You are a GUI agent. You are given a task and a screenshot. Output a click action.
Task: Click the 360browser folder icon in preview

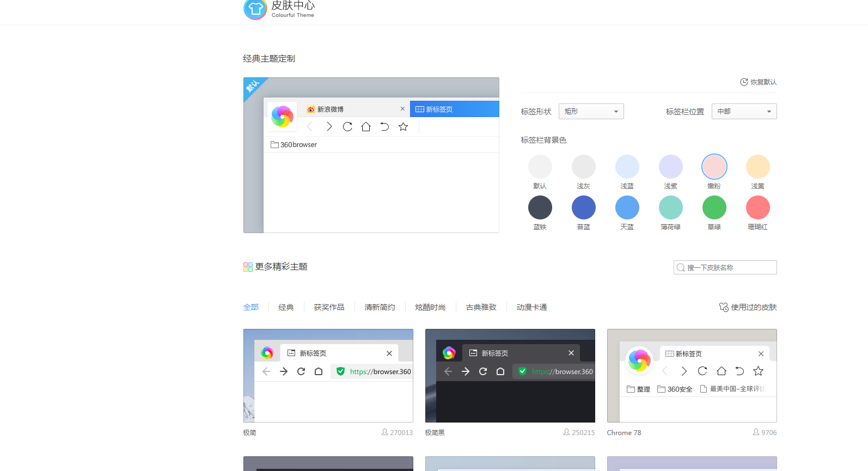pos(274,145)
